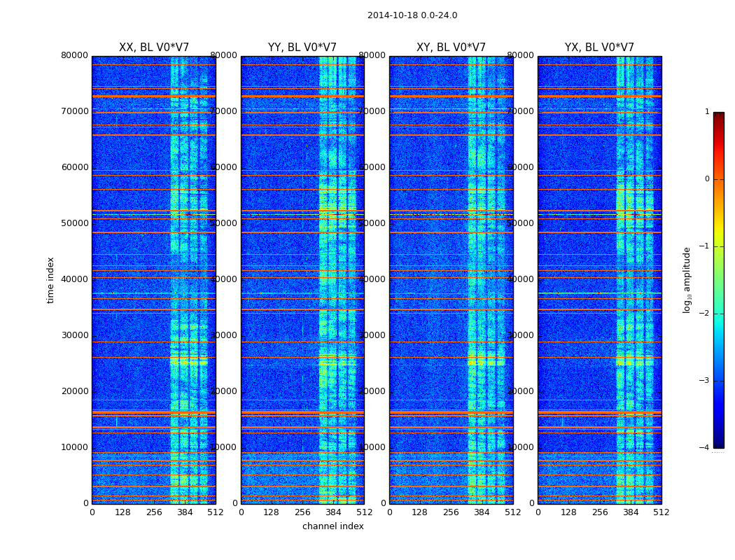This screenshot has width=735, height=560.
Task: Click the XX, BL V0*V7 panel title
Action: click(154, 48)
